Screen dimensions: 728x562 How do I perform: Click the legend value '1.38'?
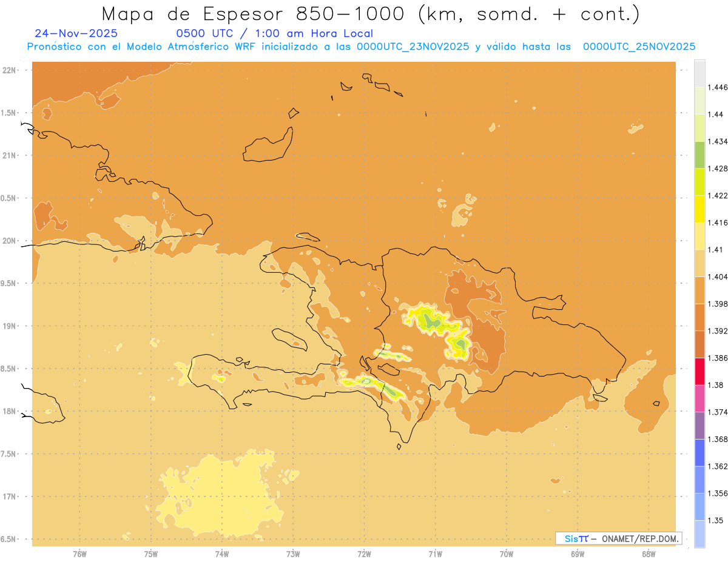tap(716, 385)
